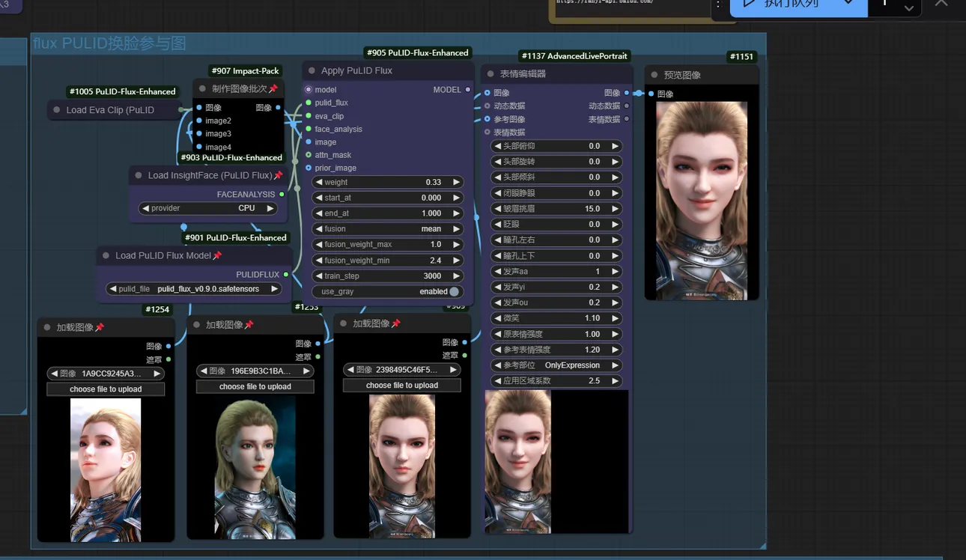Increase train_step using its right arrow
966x560 pixels.
point(456,276)
